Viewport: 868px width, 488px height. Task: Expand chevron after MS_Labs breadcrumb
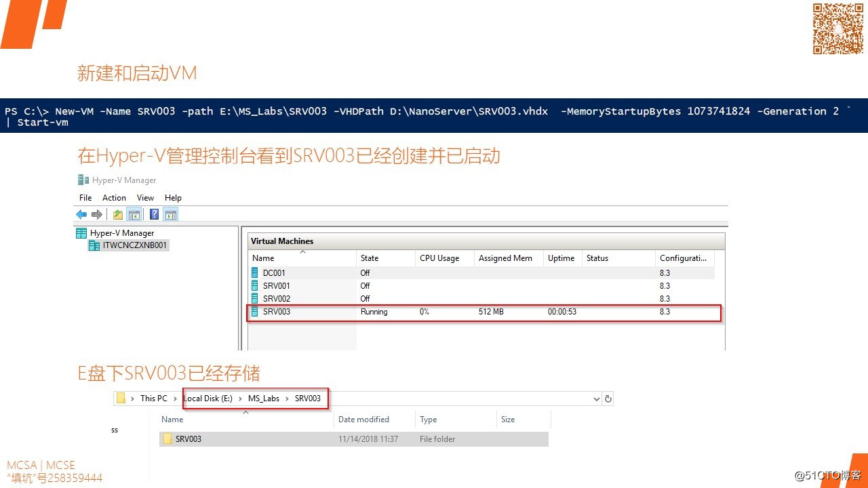pos(288,399)
